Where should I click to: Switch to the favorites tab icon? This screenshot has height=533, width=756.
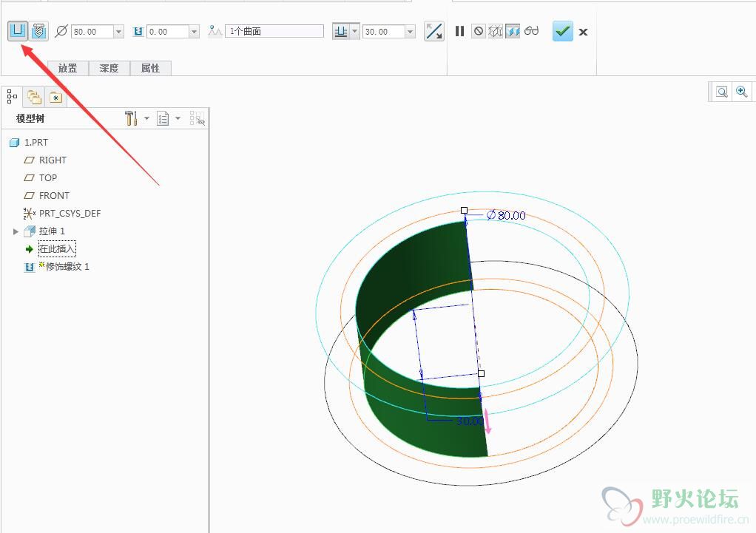coord(56,98)
